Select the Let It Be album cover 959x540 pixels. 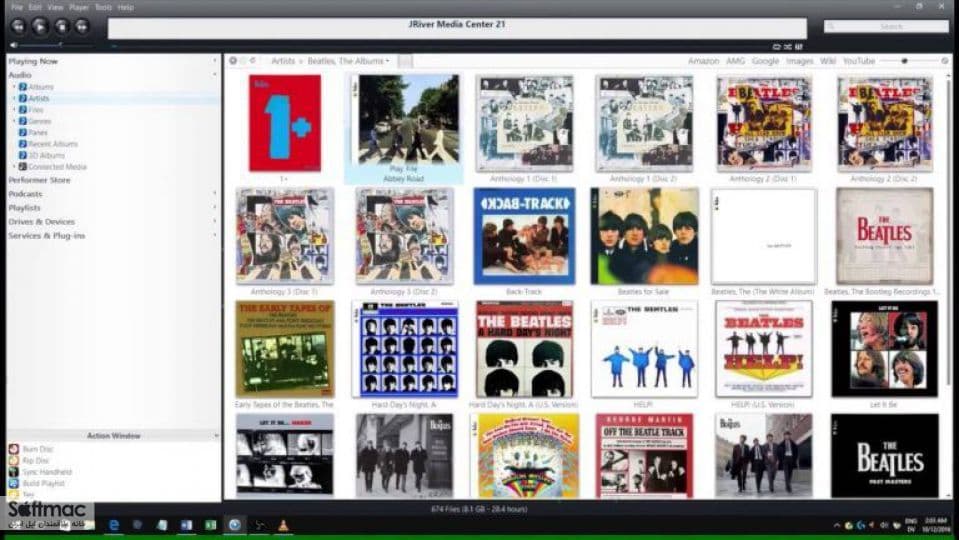coord(884,349)
